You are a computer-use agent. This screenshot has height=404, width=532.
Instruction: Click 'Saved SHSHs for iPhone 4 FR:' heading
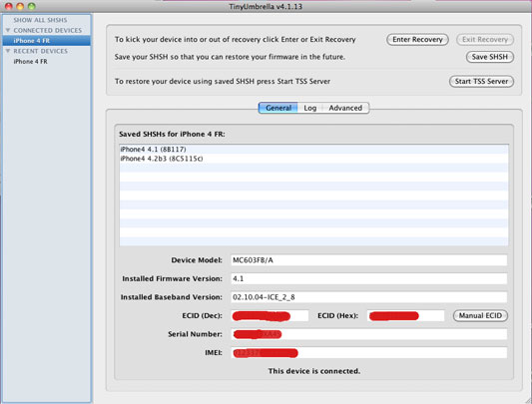(172, 134)
